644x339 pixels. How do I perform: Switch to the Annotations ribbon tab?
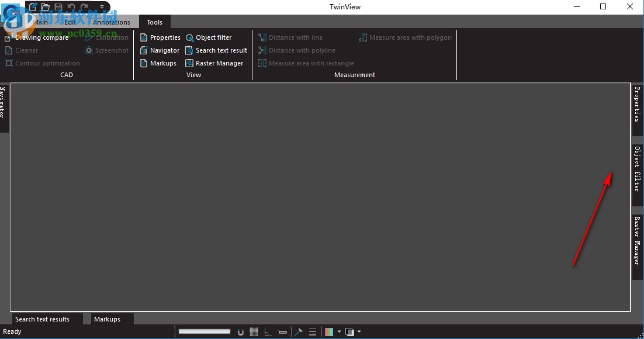[x=111, y=22]
